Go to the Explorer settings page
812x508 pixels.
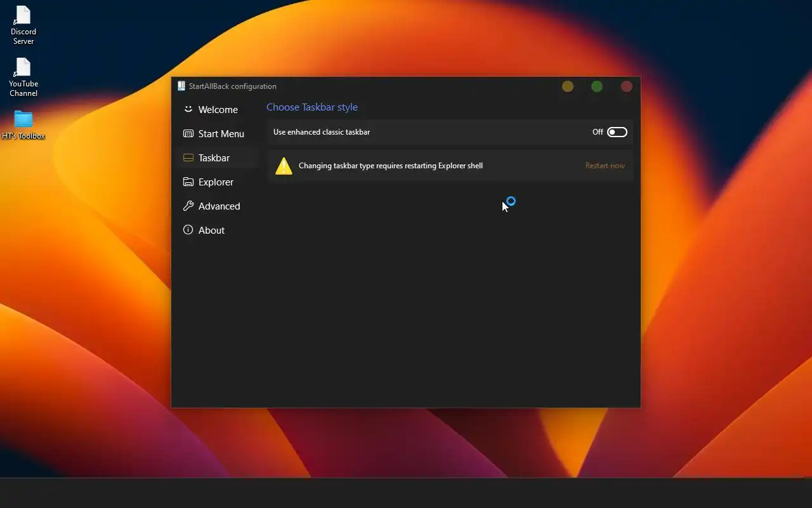(218, 182)
